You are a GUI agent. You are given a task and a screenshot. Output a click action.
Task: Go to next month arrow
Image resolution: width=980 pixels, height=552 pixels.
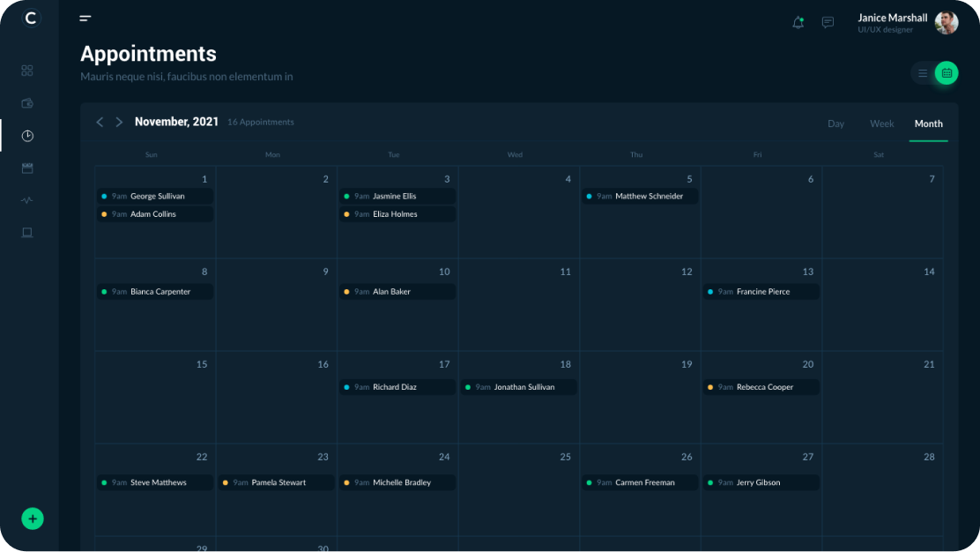(120, 122)
